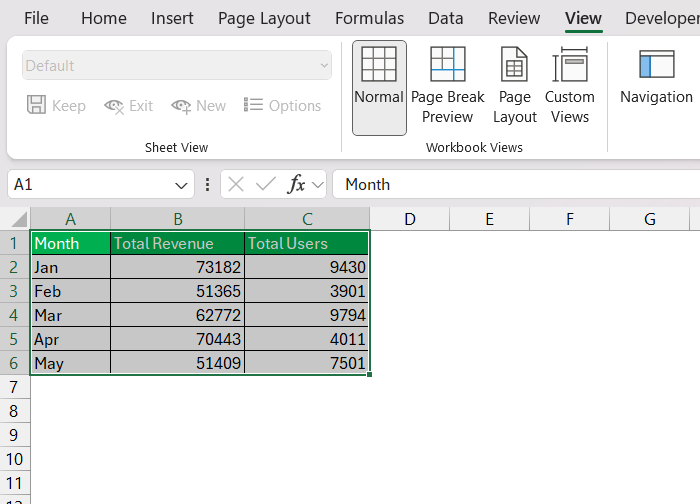Click revenue cell 51365
The height and width of the screenshot is (504, 700).
coord(178,291)
